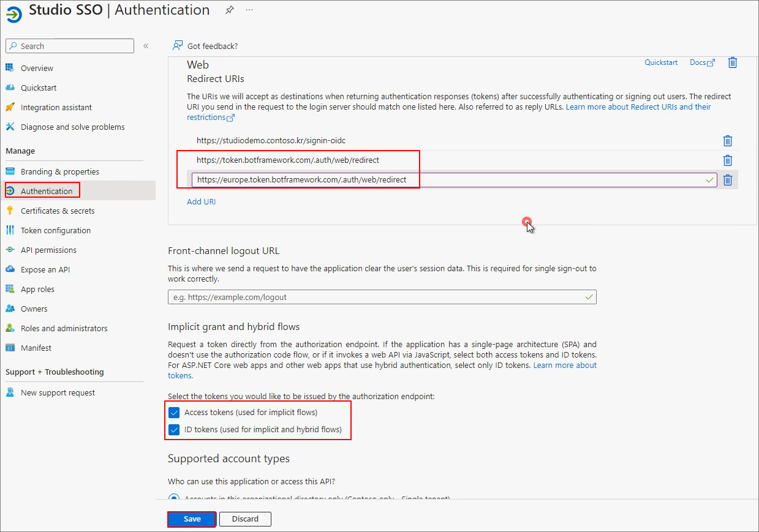The width and height of the screenshot is (759, 532).
Task: Click the App roles grid icon
Action: 10,289
